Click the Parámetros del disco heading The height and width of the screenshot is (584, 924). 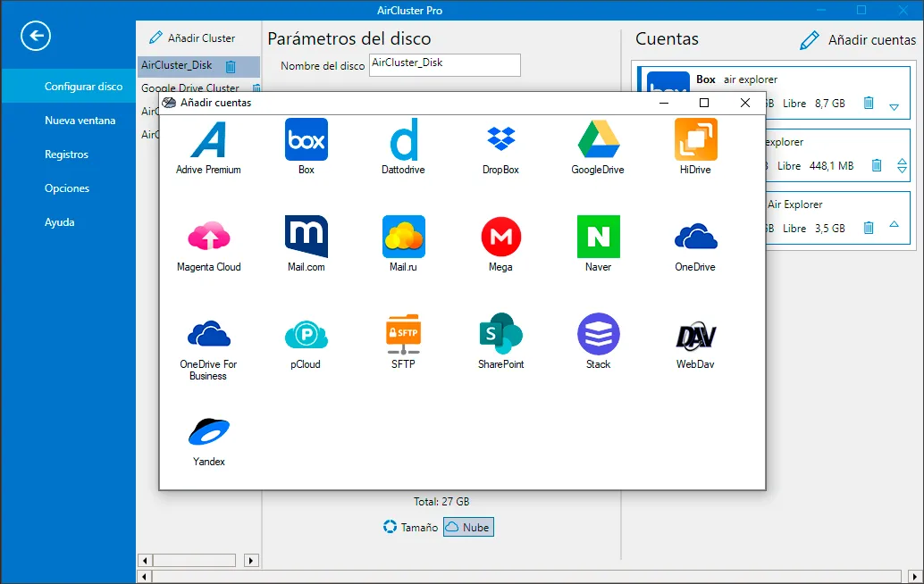pyautogui.click(x=349, y=39)
